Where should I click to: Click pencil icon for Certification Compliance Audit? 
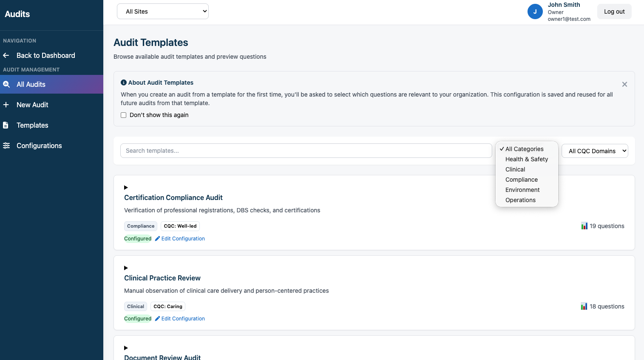click(157, 239)
